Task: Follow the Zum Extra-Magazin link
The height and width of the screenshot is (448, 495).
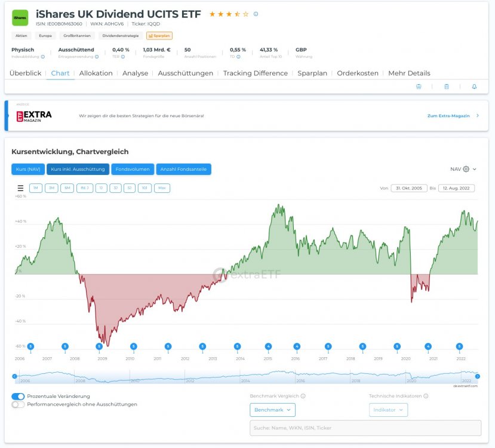Action: point(448,115)
